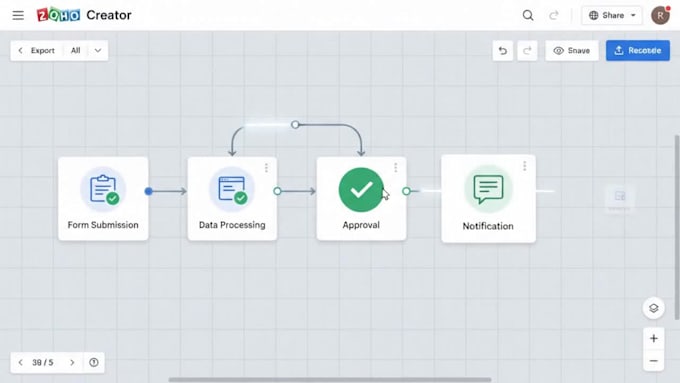Select the green Approval checkmark icon

[361, 190]
